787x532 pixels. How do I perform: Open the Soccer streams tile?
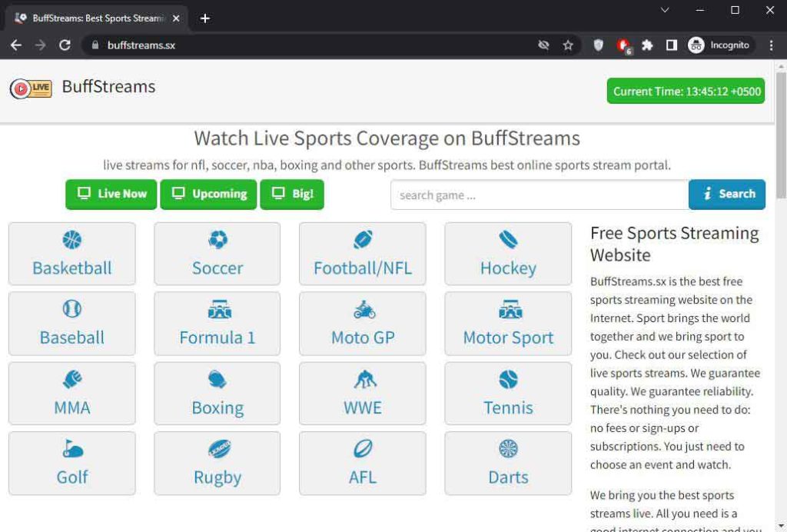[218, 254]
